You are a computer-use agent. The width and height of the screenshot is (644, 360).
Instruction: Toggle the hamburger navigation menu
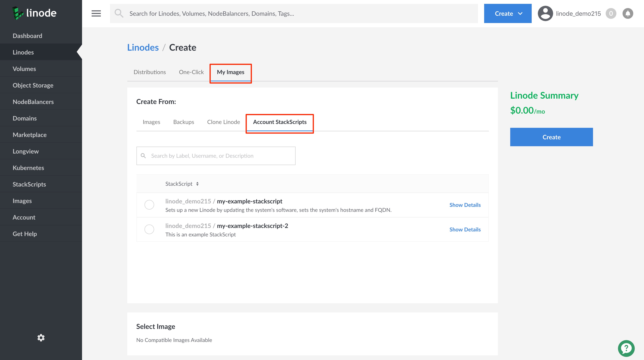pos(96,13)
